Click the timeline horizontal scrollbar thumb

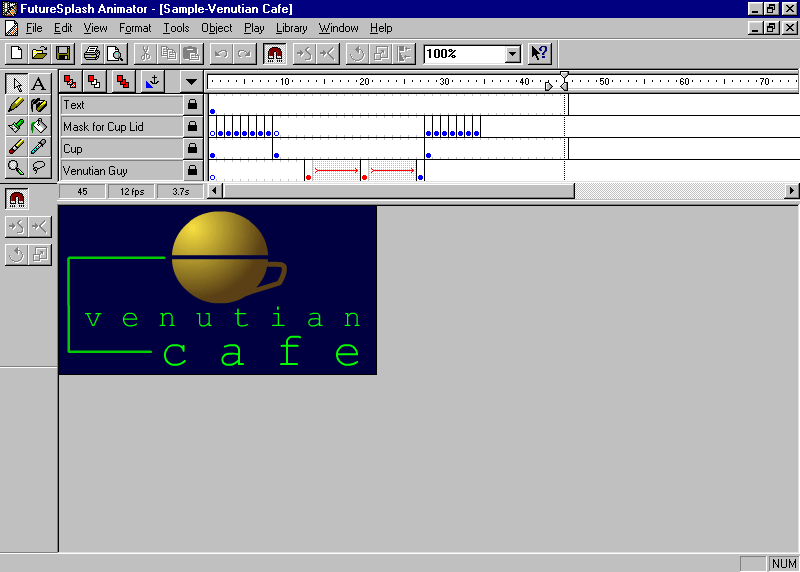coord(399,191)
